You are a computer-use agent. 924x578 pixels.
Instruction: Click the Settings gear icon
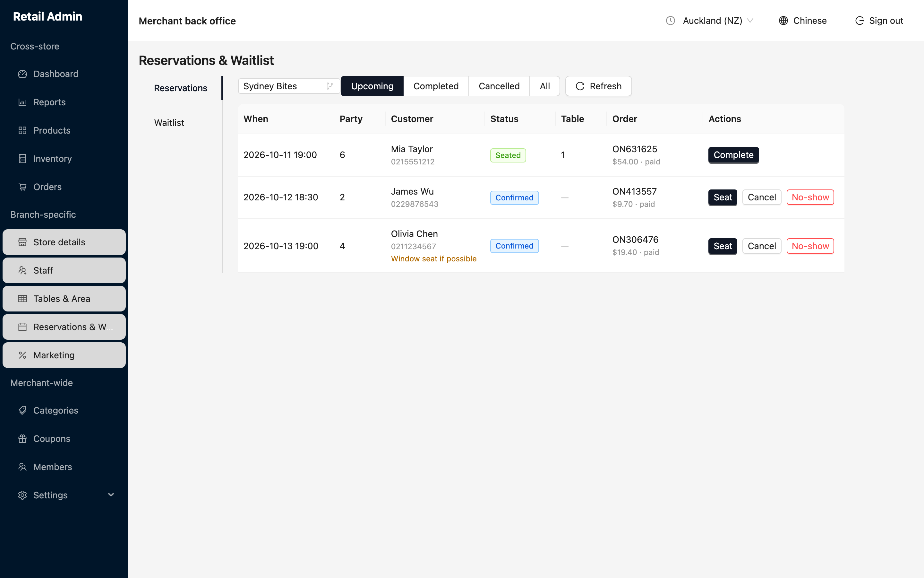(22, 495)
